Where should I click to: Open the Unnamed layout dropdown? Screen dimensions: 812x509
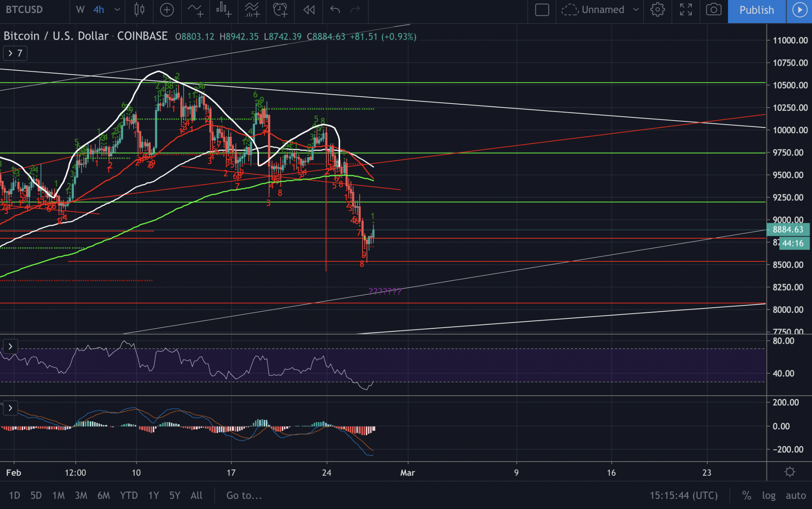click(x=636, y=10)
